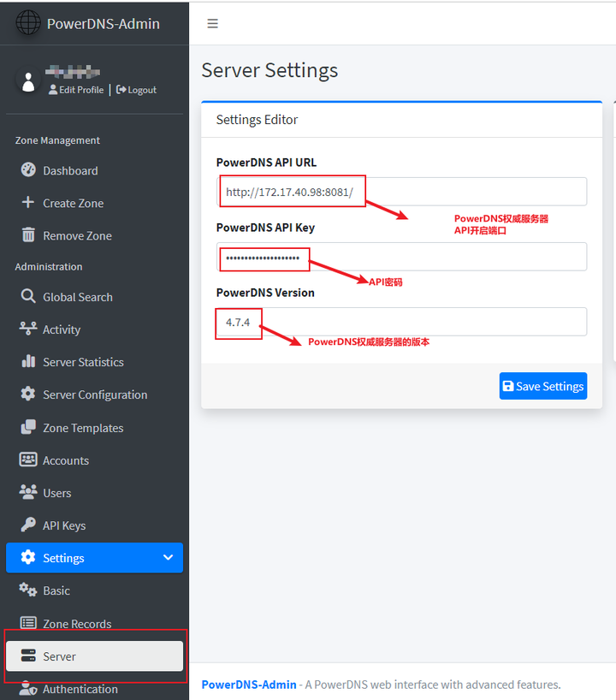Viewport: 616px width, 700px height.
Task: View the Activity log
Action: (x=94, y=329)
